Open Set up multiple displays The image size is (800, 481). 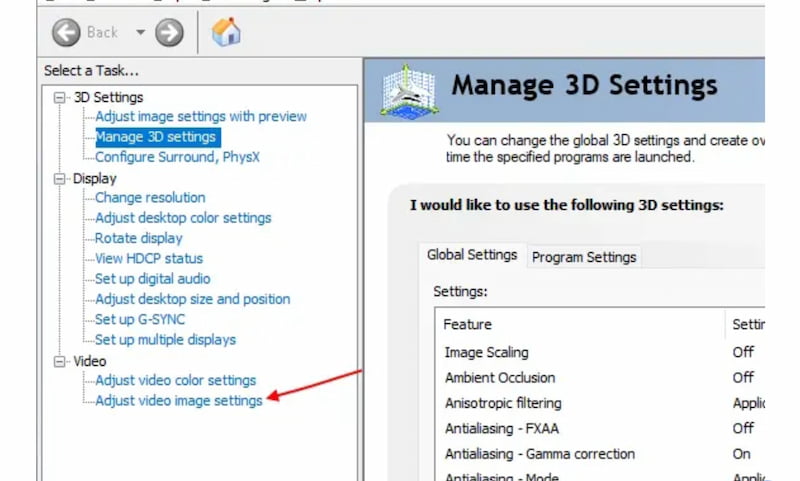[x=165, y=340]
